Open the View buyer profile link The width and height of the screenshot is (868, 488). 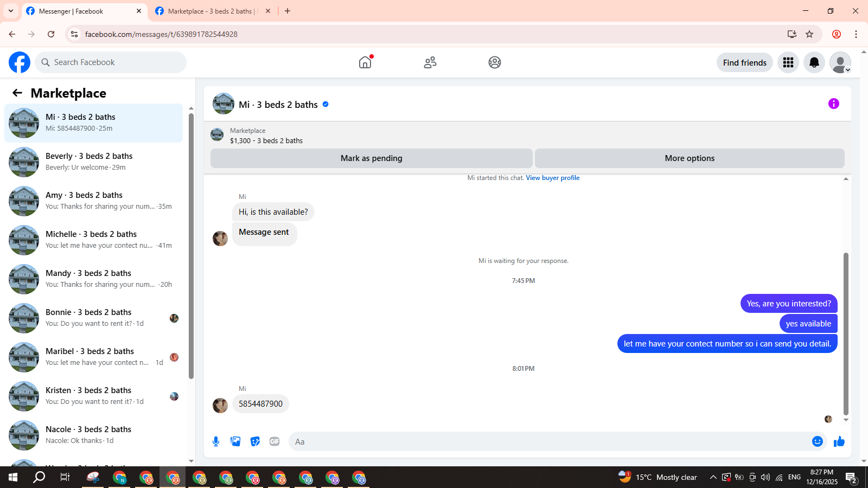pyautogui.click(x=552, y=178)
